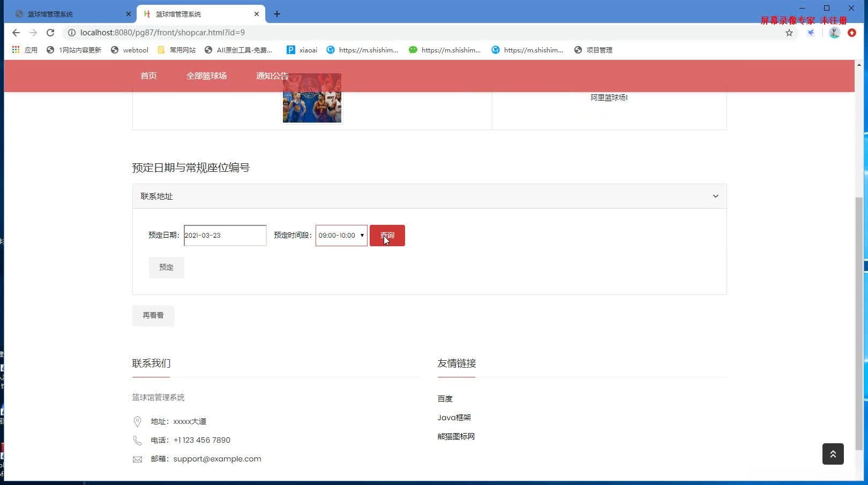Open the xiaoai bookmark icon
Viewport: 868px width, 485px height.
point(290,50)
